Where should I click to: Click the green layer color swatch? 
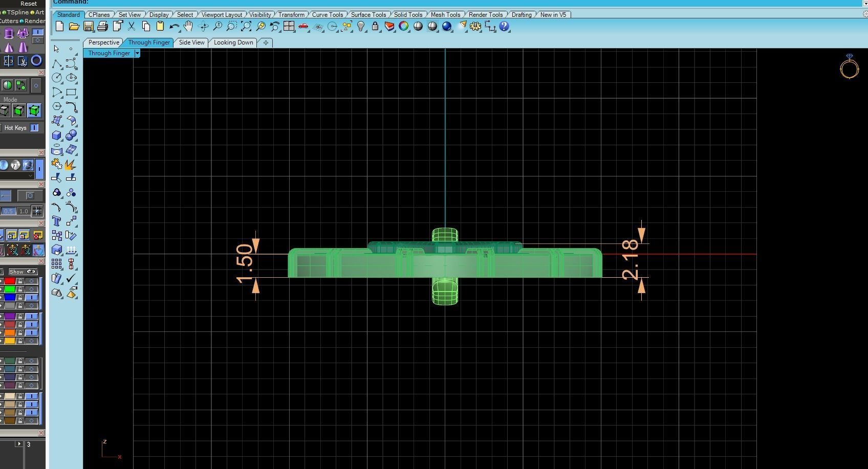(x=10, y=289)
